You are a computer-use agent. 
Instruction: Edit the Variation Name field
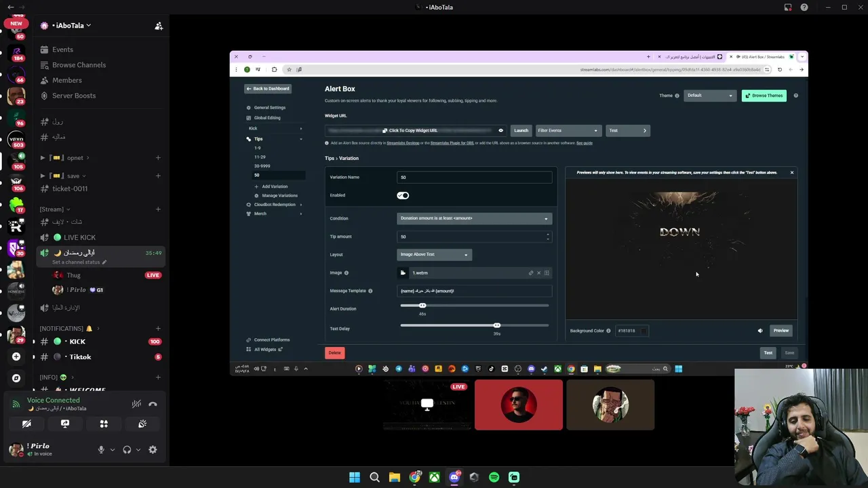pyautogui.click(x=475, y=178)
